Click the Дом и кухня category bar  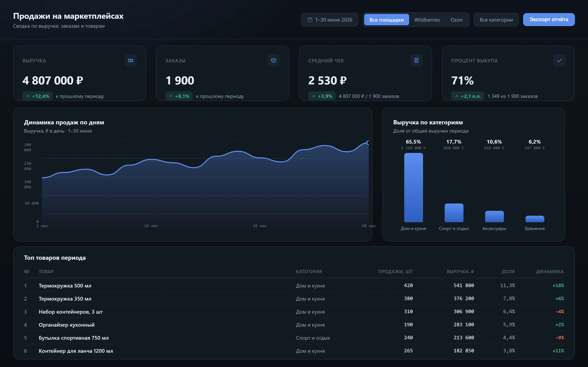click(414, 188)
